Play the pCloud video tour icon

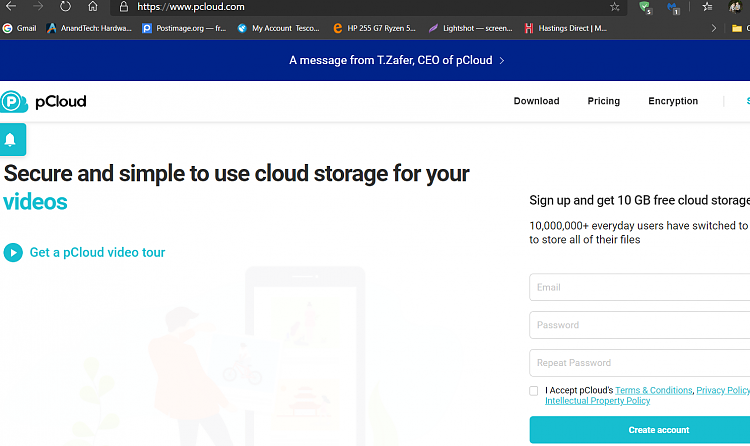(13, 253)
